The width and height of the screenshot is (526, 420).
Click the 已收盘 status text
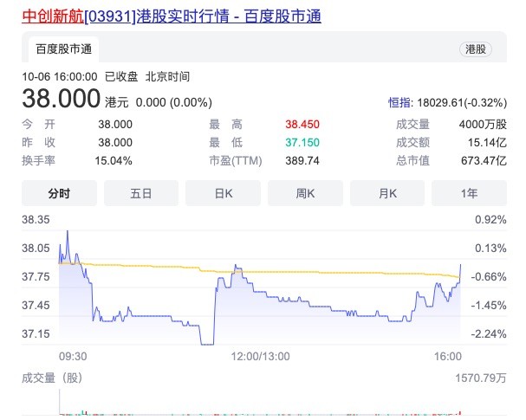click(x=121, y=77)
